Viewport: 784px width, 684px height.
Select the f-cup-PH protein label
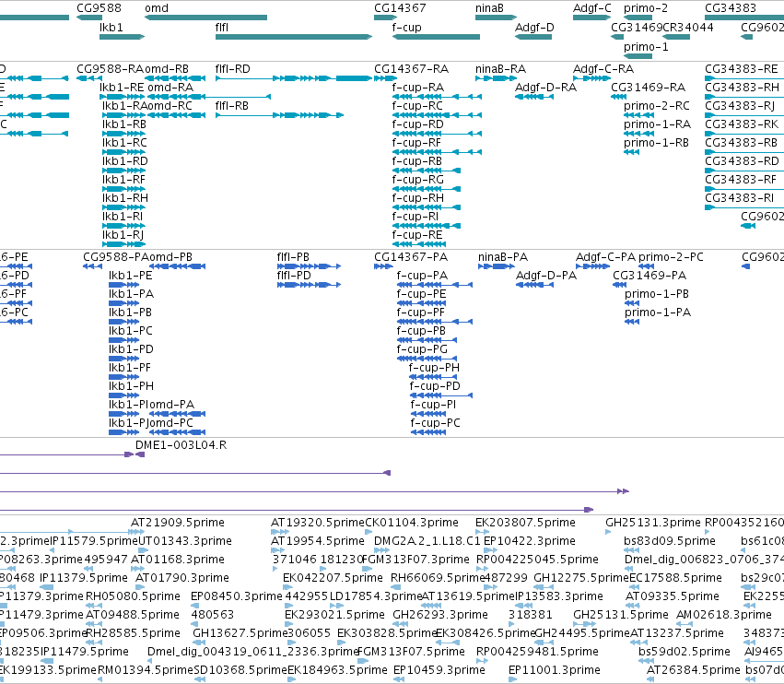tap(434, 367)
